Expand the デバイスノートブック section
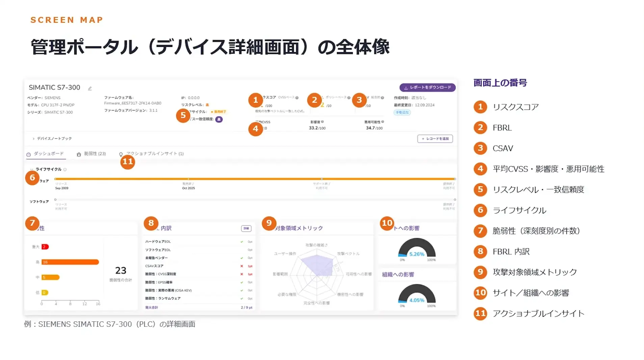 pyautogui.click(x=52, y=138)
